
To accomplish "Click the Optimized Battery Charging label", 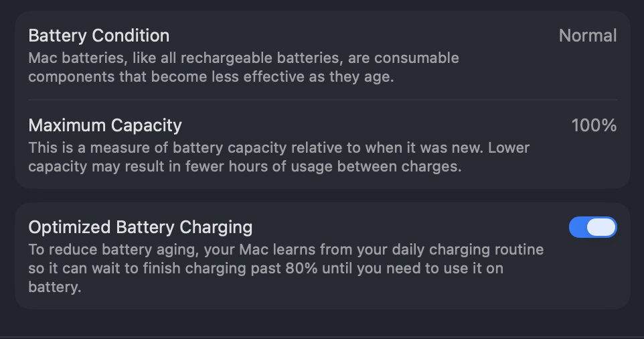I will click(141, 228).
